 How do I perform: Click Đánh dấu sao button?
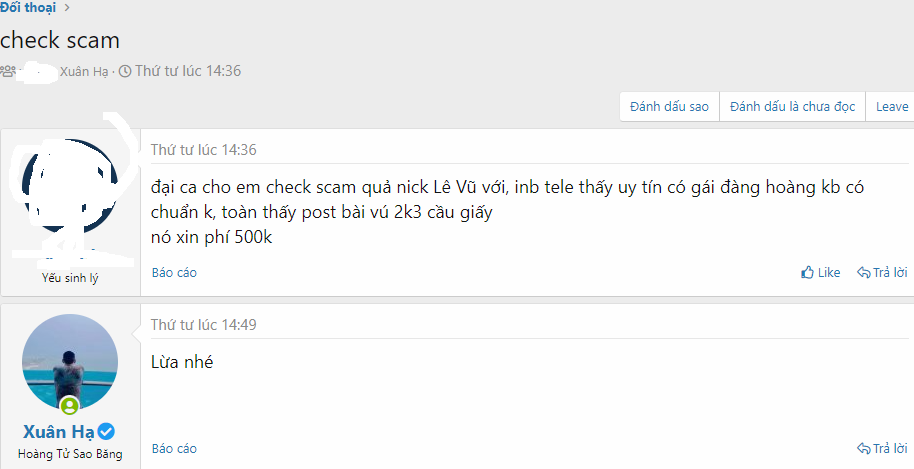[x=669, y=107]
